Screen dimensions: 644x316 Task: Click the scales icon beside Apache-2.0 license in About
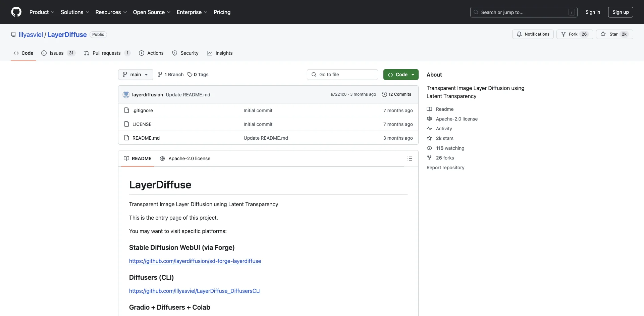[x=429, y=119]
